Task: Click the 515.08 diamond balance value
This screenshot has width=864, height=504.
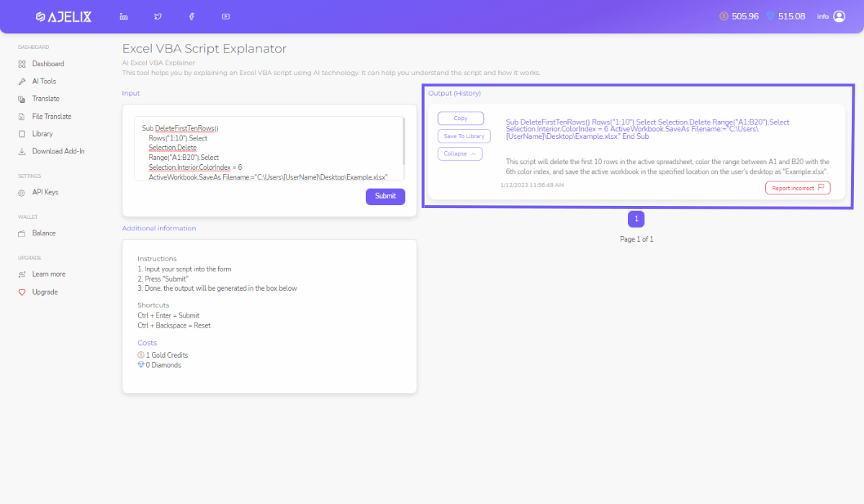Action: coord(791,17)
